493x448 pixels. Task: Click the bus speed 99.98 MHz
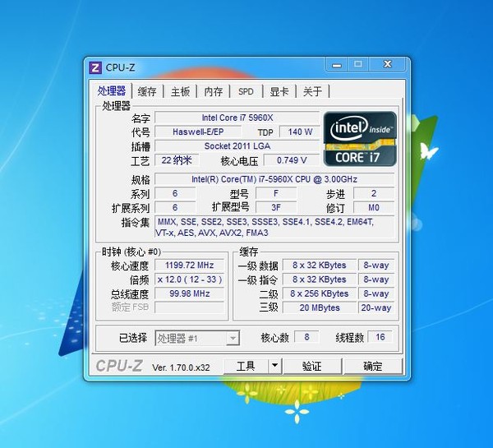click(190, 293)
